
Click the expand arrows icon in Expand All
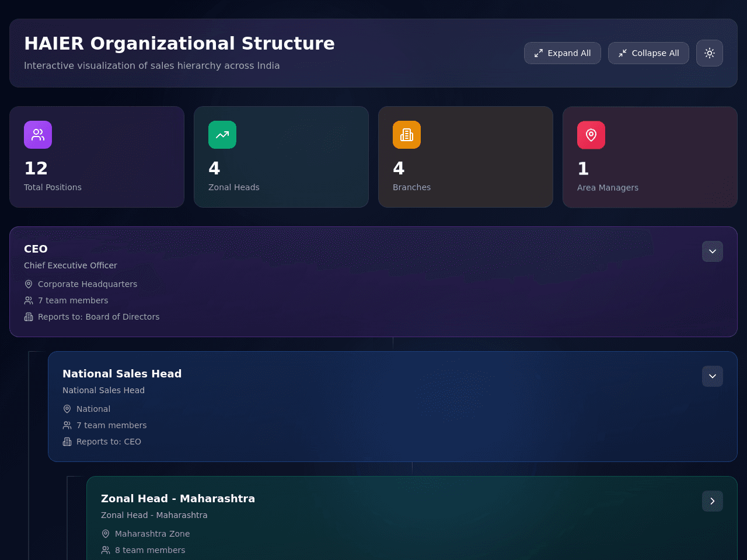coord(539,53)
